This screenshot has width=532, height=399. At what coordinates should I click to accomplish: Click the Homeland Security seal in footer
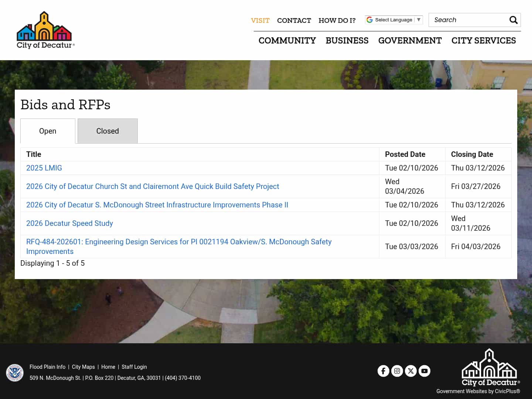click(15, 372)
